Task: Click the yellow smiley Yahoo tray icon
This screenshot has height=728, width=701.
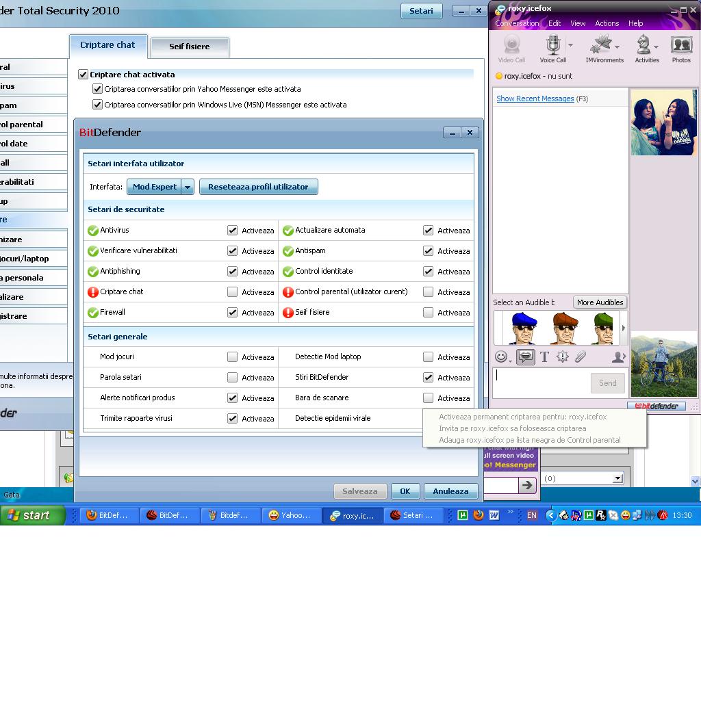Action: [x=626, y=515]
